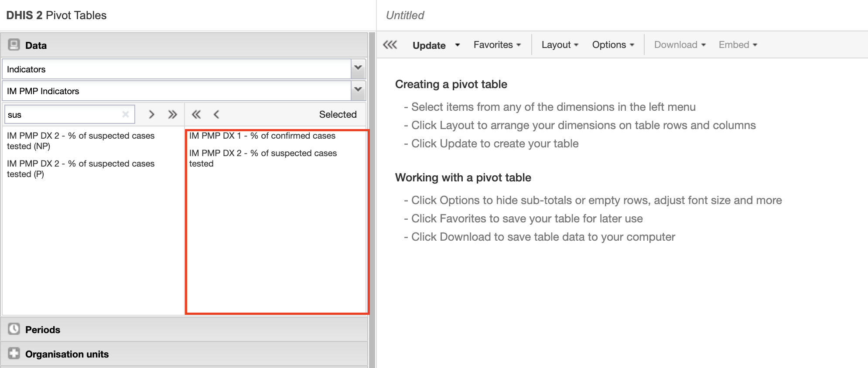The width and height of the screenshot is (868, 368).
Task: Deselect item with single left arrow
Action: [216, 114]
